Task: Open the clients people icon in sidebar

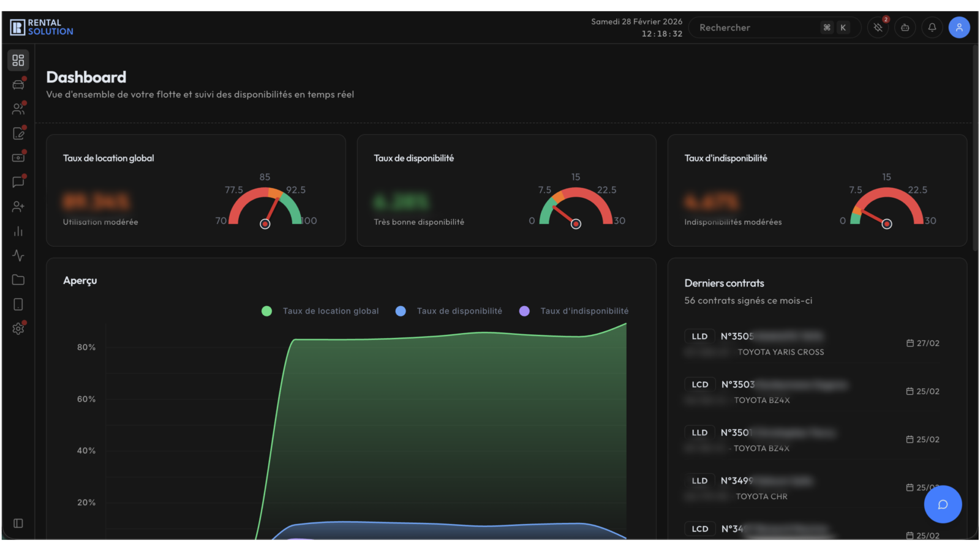Action: point(18,109)
